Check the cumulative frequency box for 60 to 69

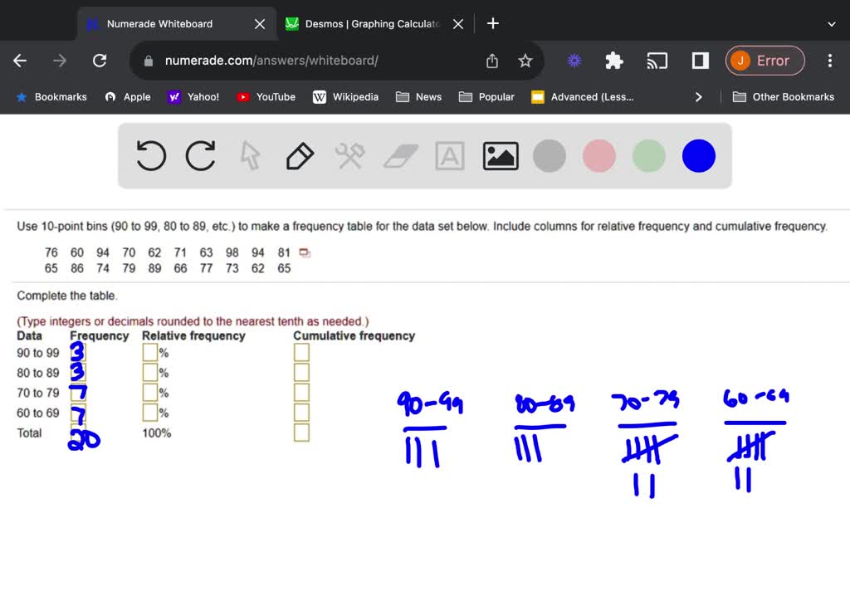pos(300,413)
